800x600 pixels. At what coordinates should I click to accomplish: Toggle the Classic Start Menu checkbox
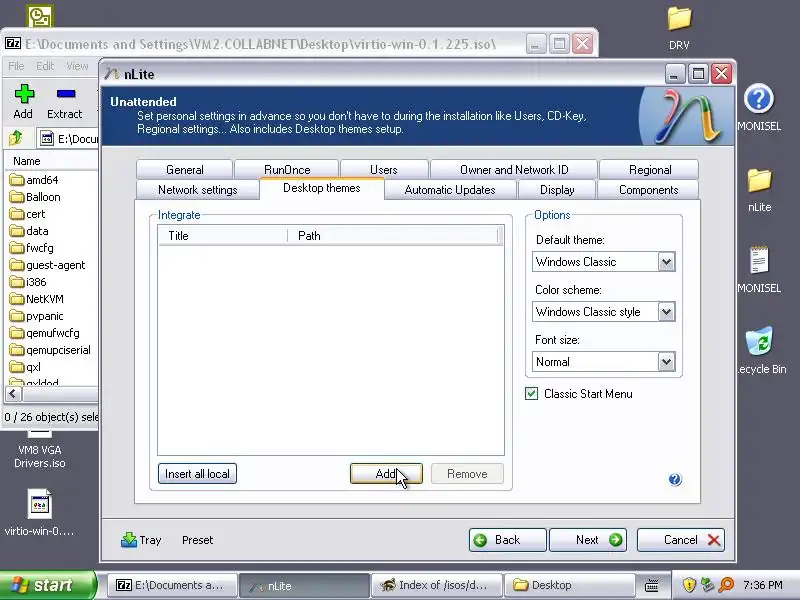pos(531,393)
